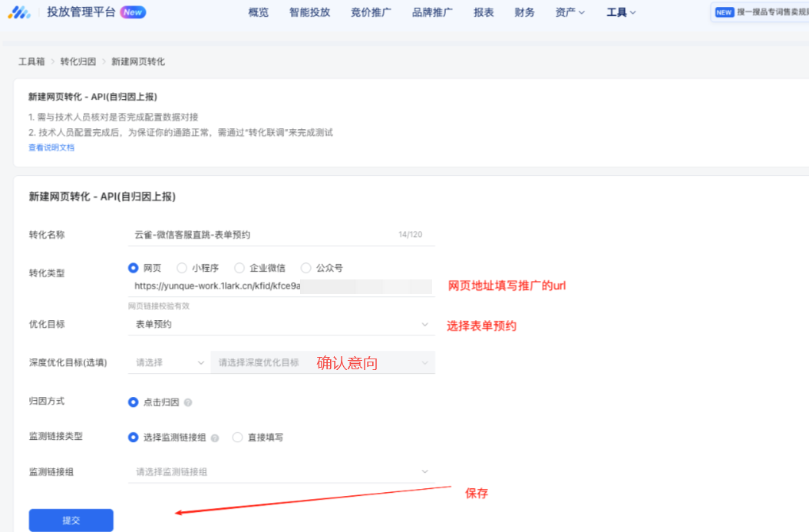Open the 工具 navigation menu
The height and width of the screenshot is (532, 809).
point(621,12)
